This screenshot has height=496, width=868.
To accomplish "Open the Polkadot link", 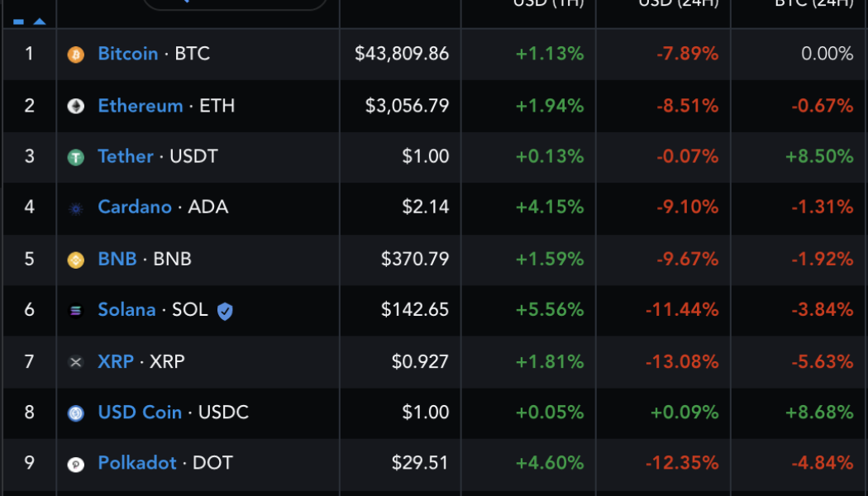I will coord(137,463).
